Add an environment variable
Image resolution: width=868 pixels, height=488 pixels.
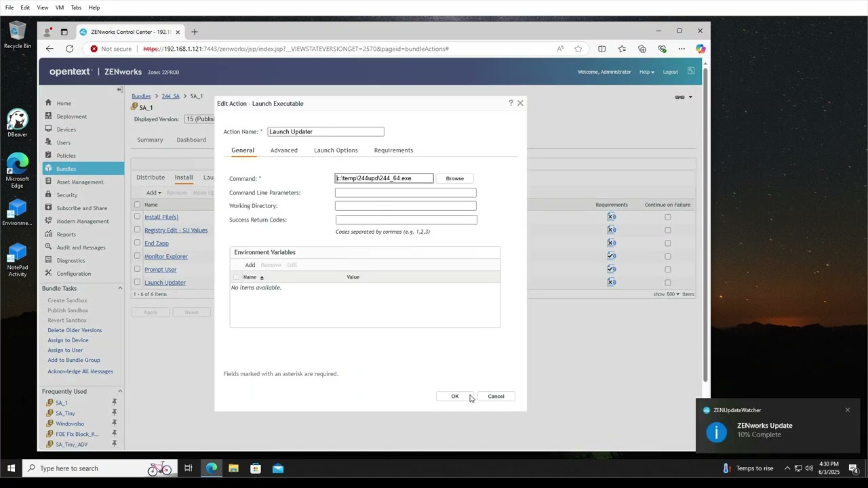pyautogui.click(x=250, y=265)
